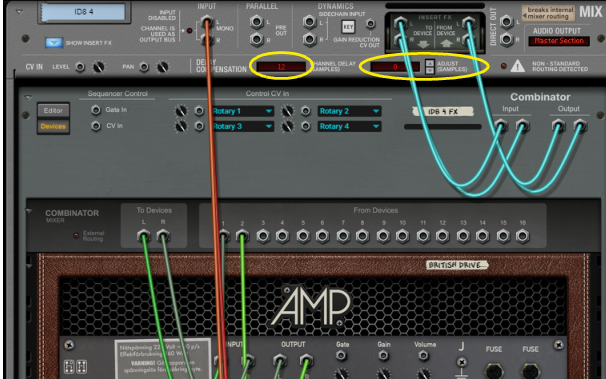Click the non-standard routing warning triangle icon
The width and height of the screenshot is (606, 379).
tap(517, 66)
